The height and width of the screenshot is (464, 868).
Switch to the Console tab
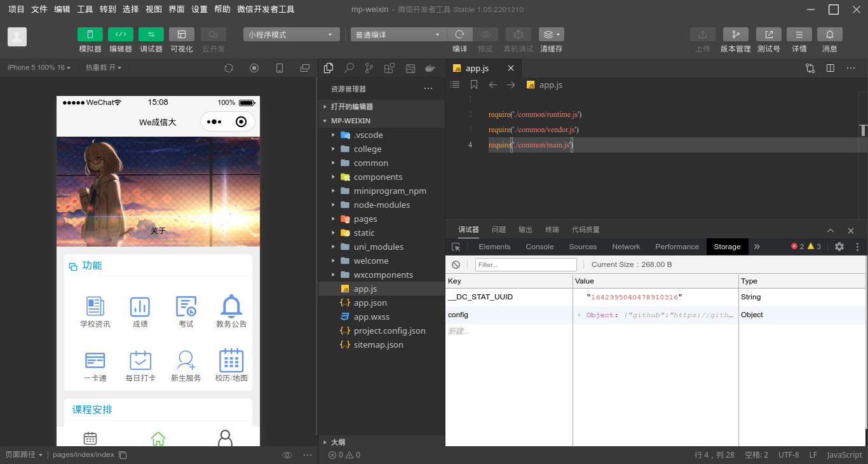coord(539,247)
